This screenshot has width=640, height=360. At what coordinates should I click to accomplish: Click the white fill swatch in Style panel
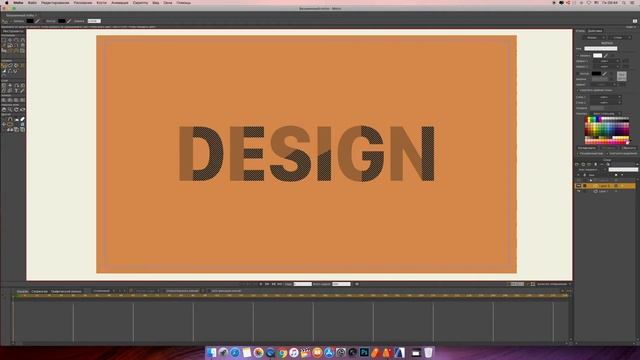598,56
